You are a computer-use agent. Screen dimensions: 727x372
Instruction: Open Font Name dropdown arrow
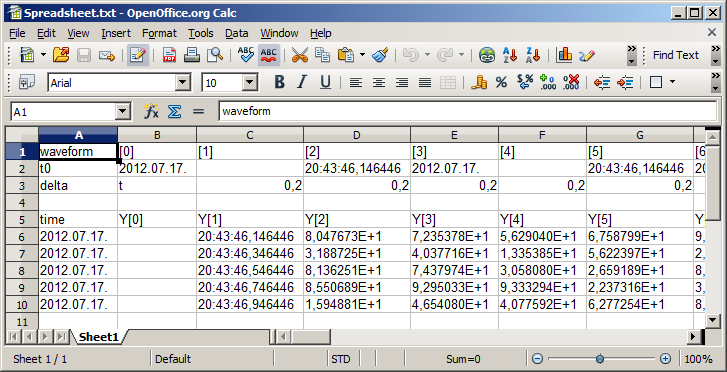183,83
